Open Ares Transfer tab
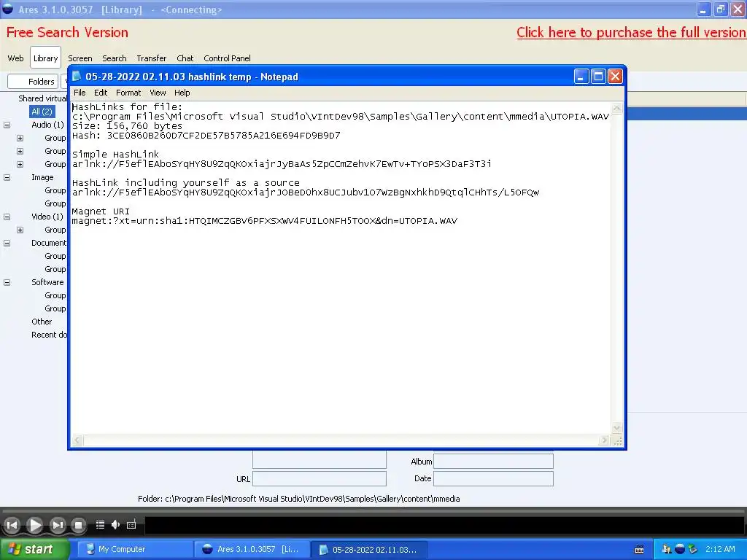 point(152,58)
